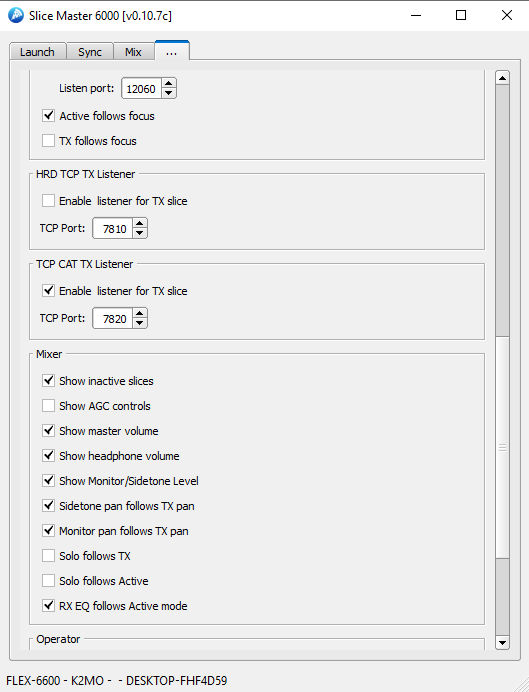Image resolution: width=529 pixels, height=692 pixels.
Task: Increment the TCP CAT port 7820 spinner
Action: [140, 313]
